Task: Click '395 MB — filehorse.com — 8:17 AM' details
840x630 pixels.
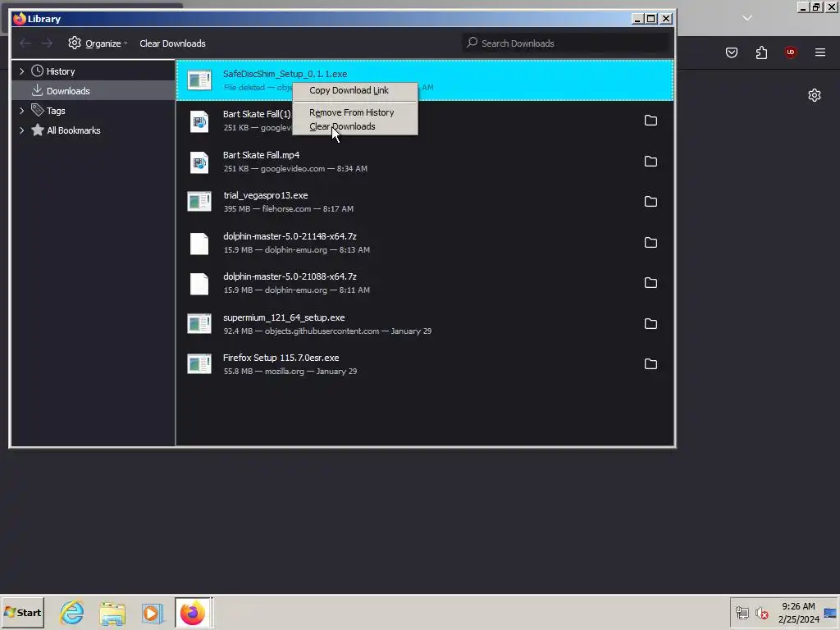Action: tap(288, 209)
